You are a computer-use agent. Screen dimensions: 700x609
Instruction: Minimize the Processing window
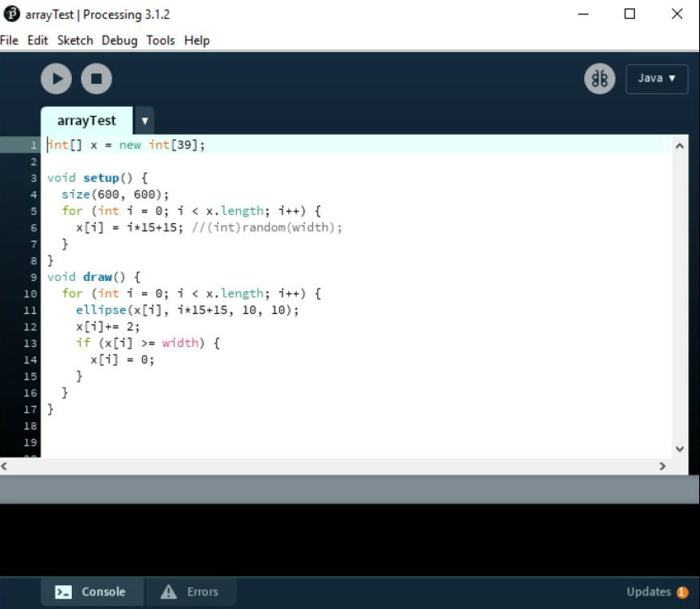(x=583, y=14)
